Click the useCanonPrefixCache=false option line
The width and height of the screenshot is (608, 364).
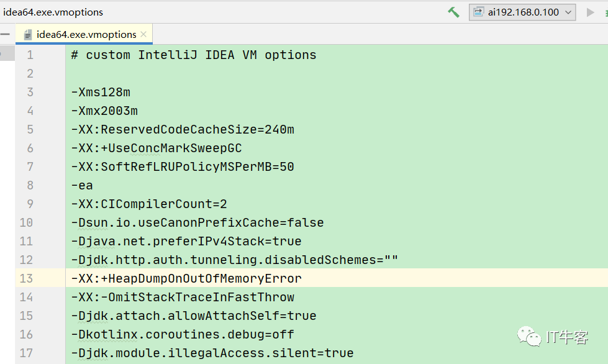[x=197, y=222]
